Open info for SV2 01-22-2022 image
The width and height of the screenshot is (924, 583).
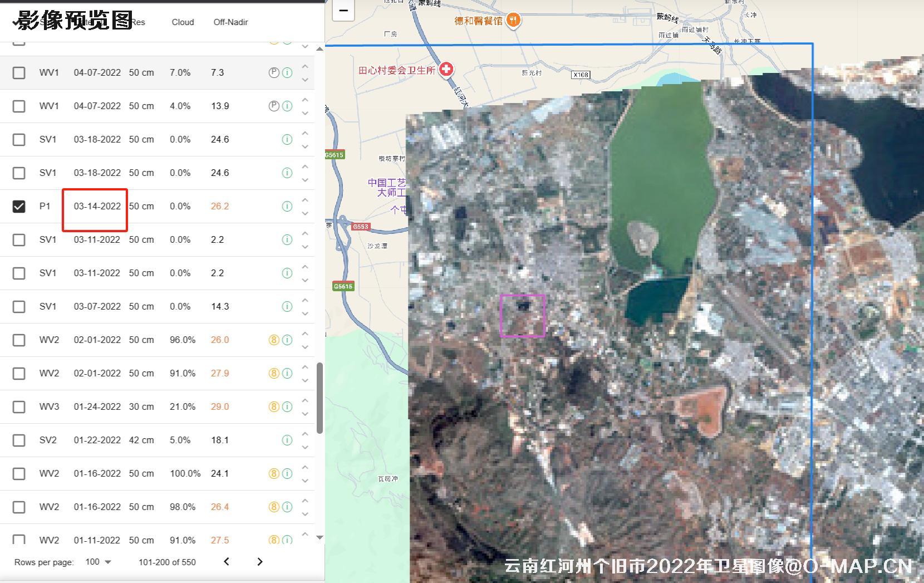[x=287, y=440]
